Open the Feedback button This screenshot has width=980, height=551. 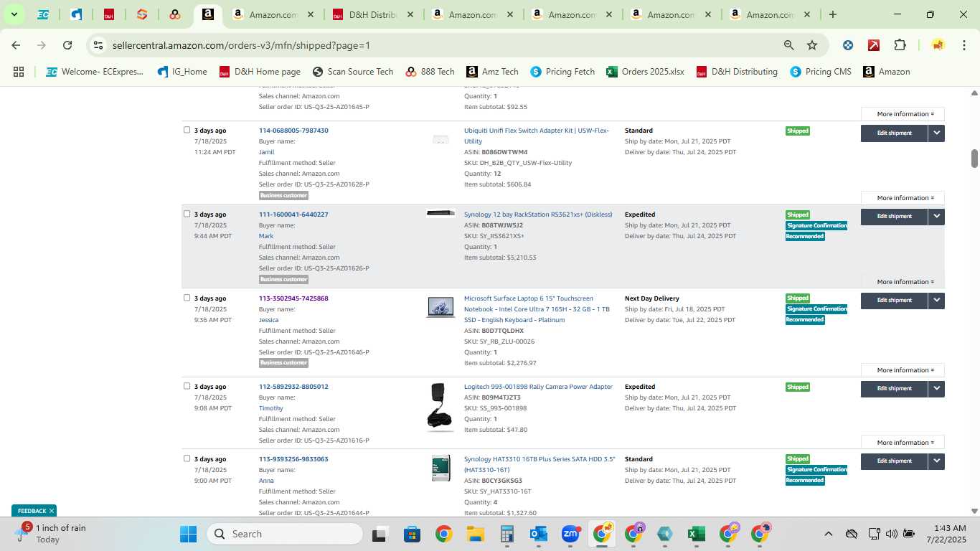[x=32, y=511]
